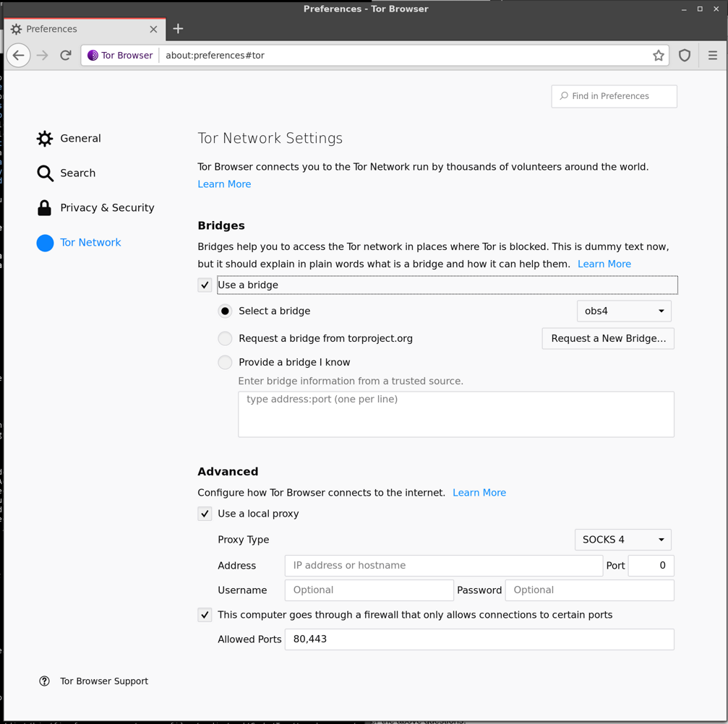Click the Privacy & Security lock icon
Screen dimensions: 728x724
tap(45, 208)
